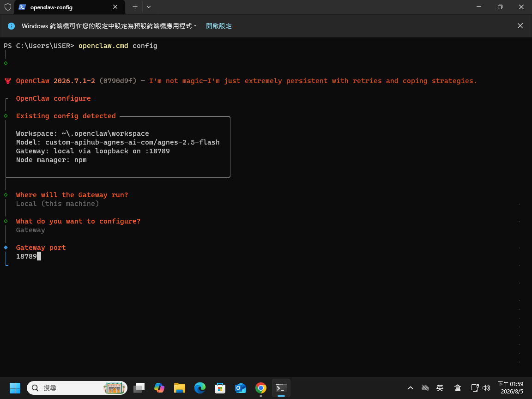Open Outlook from the taskbar

click(x=241, y=388)
